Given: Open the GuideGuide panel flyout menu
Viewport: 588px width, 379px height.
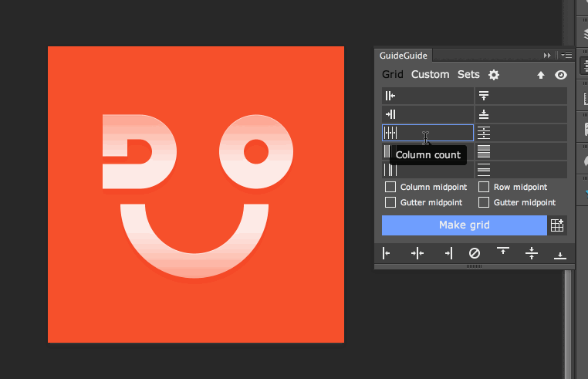Looking at the screenshot, I should click(566, 56).
